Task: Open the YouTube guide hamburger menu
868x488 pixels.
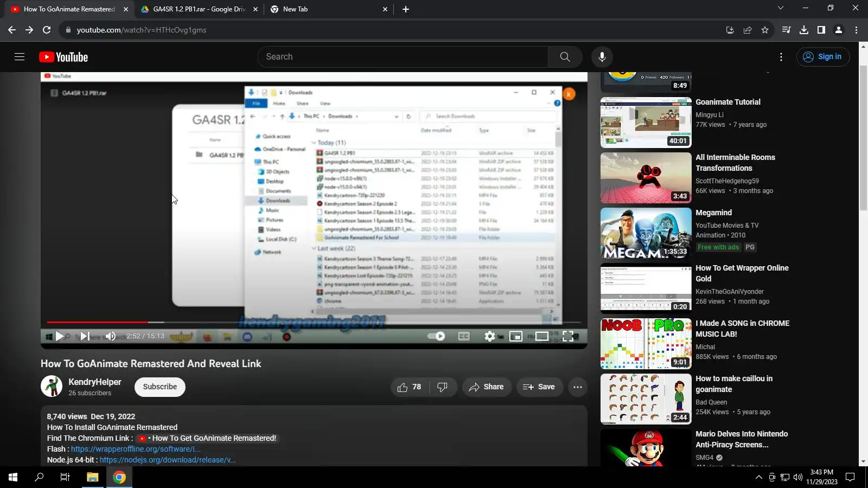Action: click(20, 57)
